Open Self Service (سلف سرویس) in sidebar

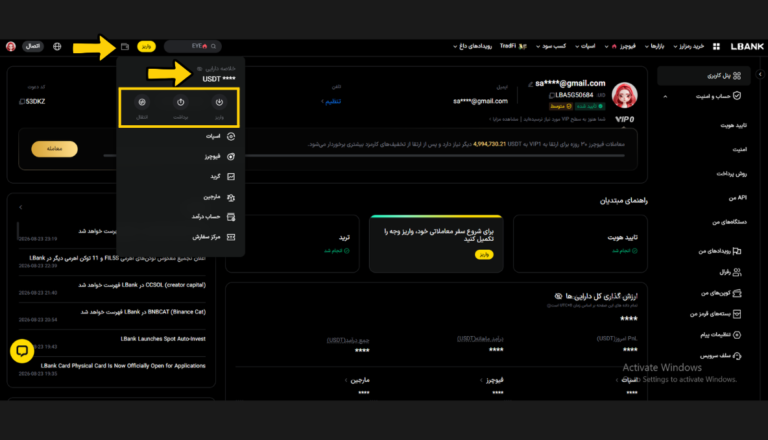(720, 356)
